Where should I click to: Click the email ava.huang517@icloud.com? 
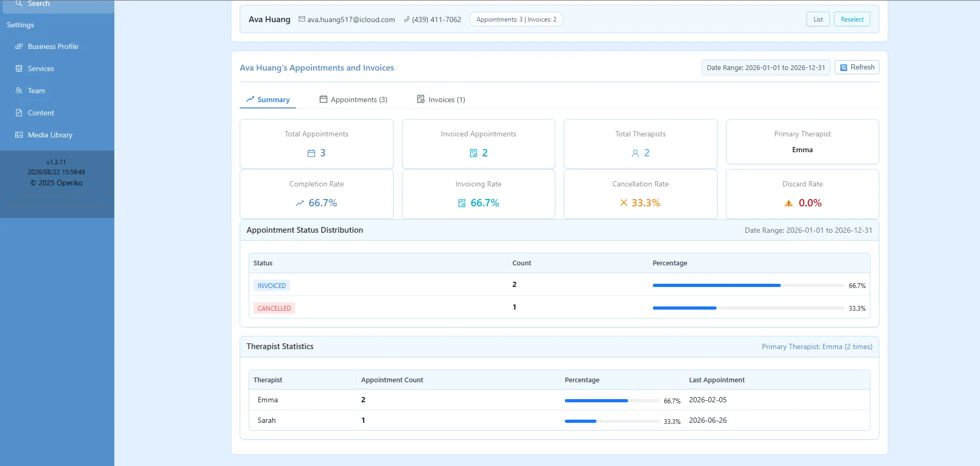[x=351, y=19]
